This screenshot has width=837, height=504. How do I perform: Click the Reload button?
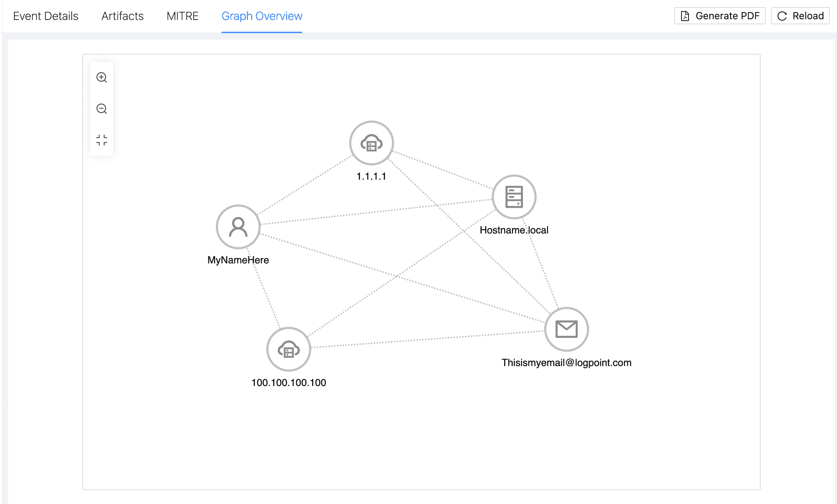(800, 16)
